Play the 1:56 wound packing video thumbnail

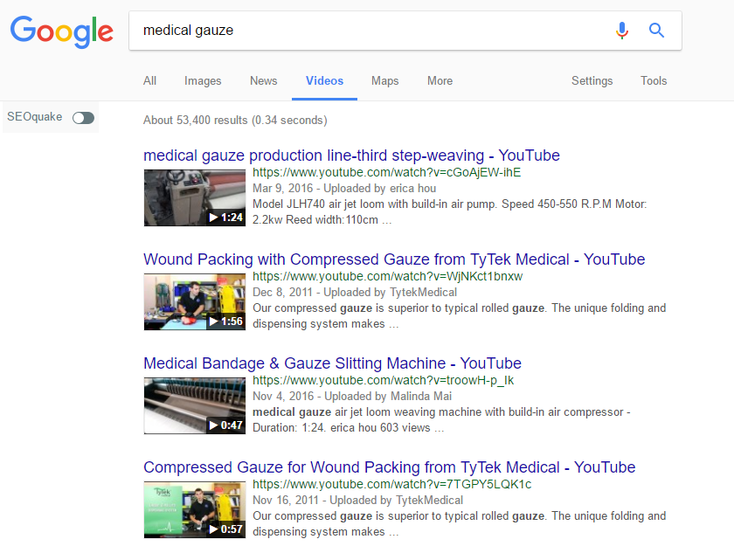click(x=195, y=301)
